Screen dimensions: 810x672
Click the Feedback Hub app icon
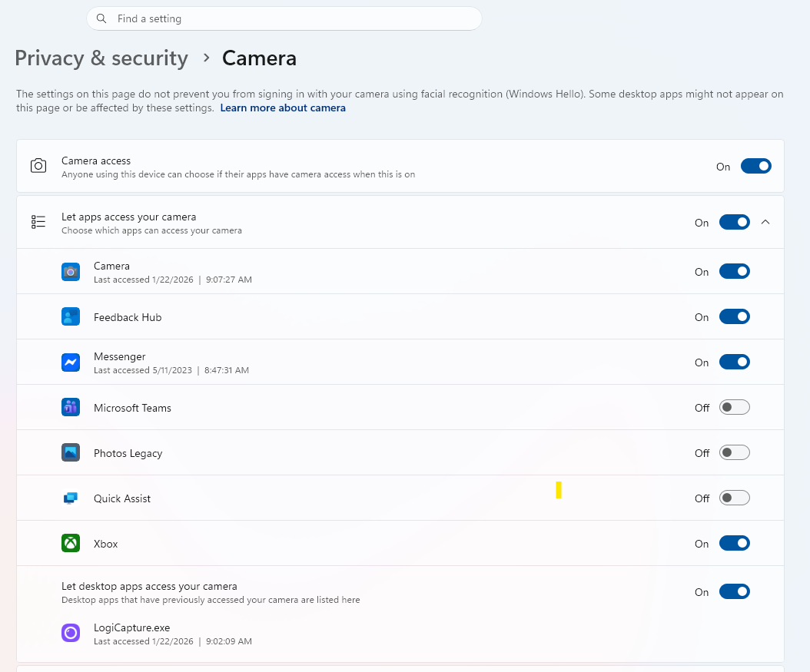[71, 316]
